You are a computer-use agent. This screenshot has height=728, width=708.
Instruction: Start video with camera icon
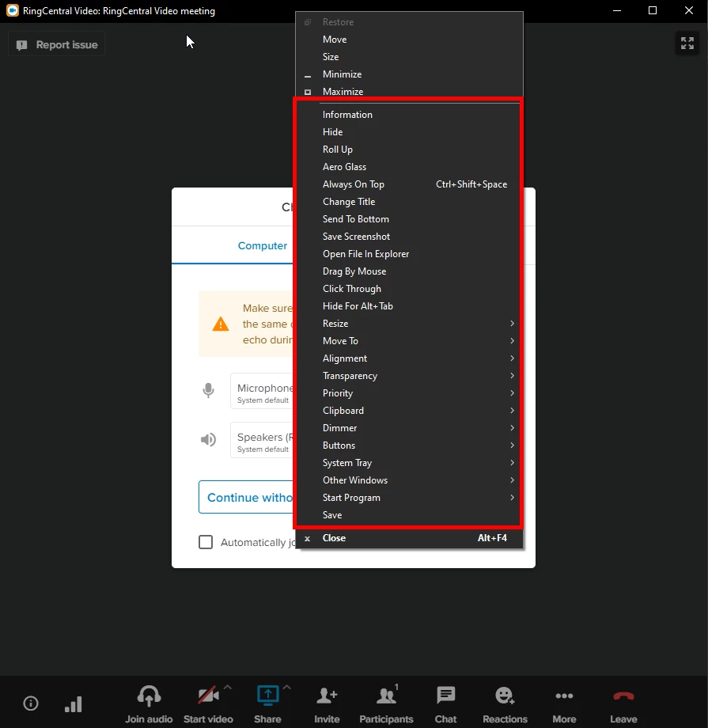208,696
